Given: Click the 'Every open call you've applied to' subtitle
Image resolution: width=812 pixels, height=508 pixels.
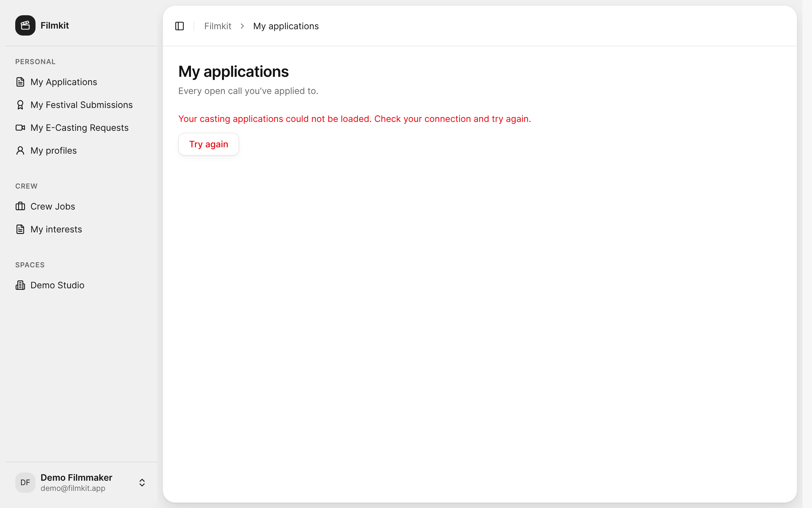Looking at the screenshot, I should [248, 91].
